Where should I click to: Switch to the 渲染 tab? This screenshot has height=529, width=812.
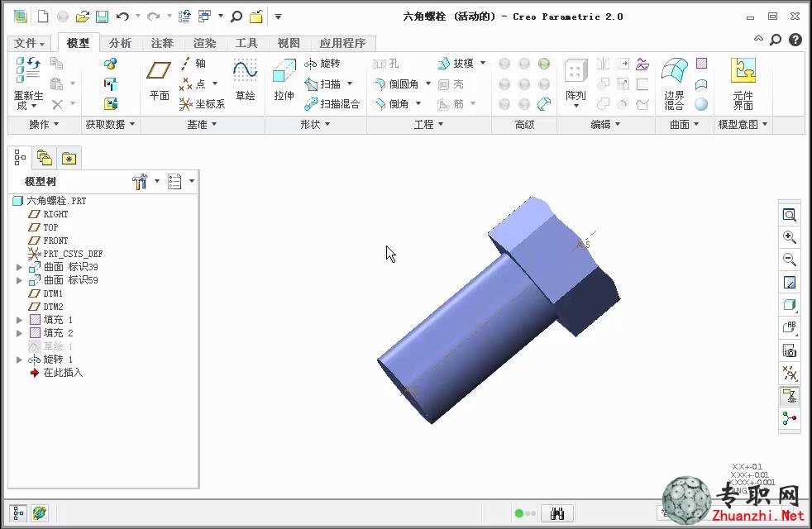pyautogui.click(x=204, y=43)
